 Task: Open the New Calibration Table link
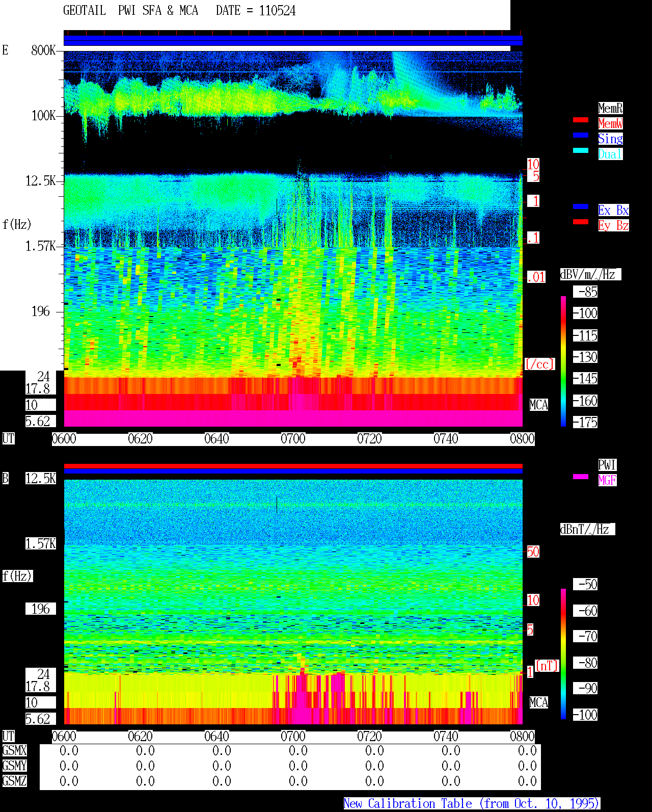point(472,803)
